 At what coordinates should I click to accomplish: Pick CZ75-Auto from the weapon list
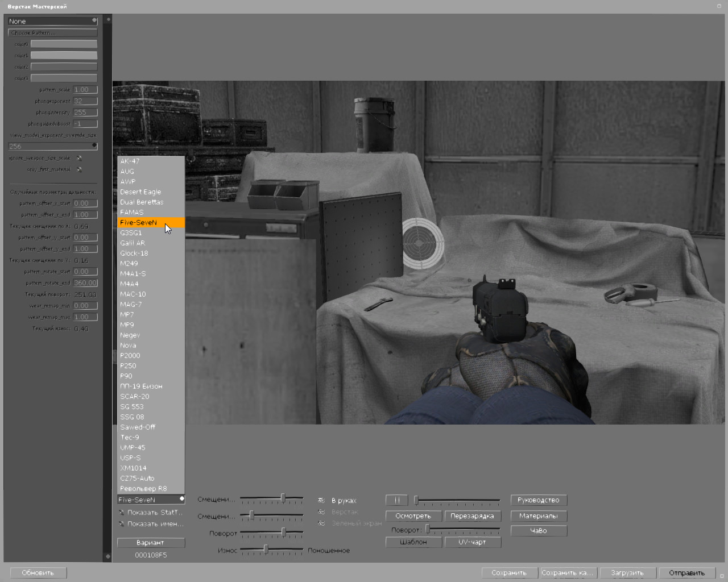[151, 478]
